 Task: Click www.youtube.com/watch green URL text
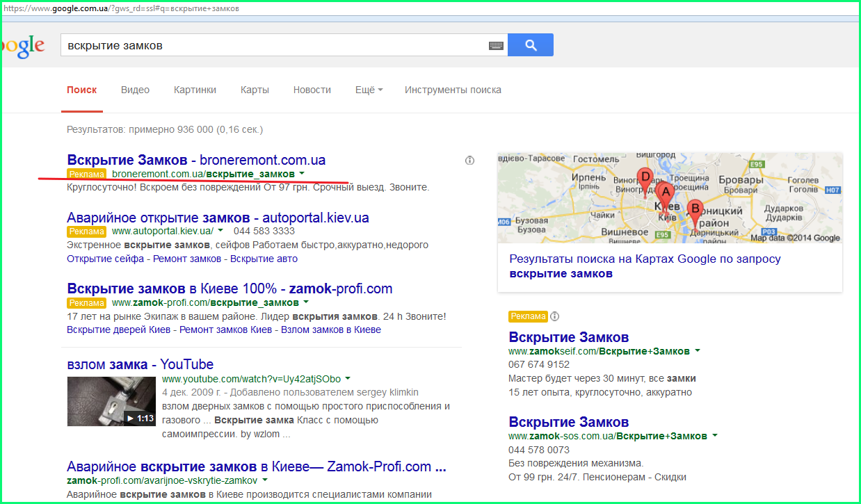(x=251, y=379)
